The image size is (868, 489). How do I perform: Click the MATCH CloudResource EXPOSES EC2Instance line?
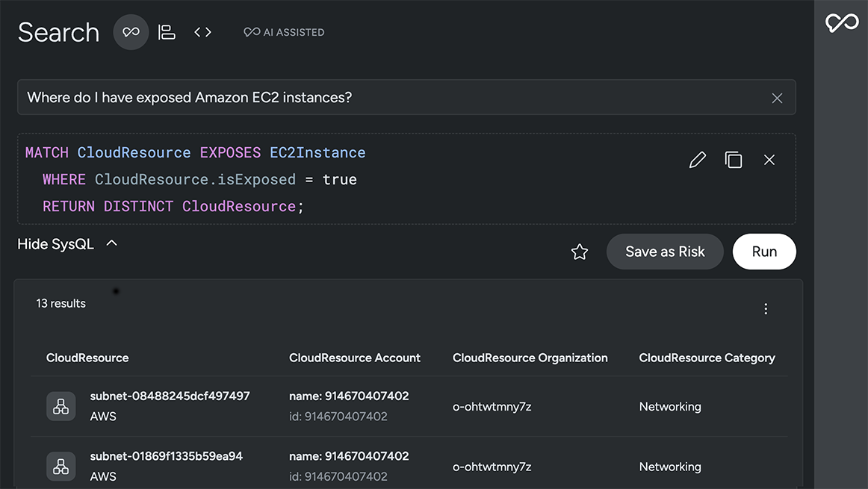[196, 153]
